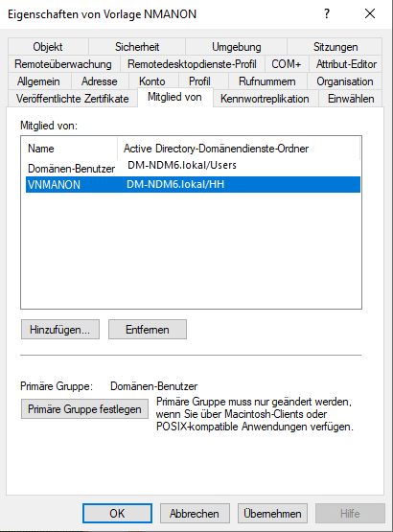Image resolution: width=393 pixels, height=532 pixels.
Task: Select the Attribut-Editor tab
Action: pyautogui.click(x=346, y=64)
